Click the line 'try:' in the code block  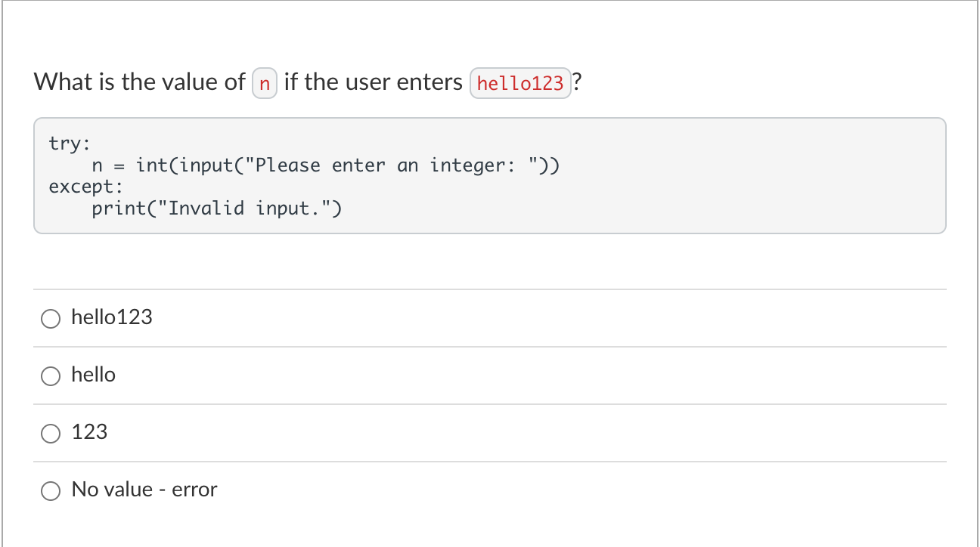coord(70,143)
